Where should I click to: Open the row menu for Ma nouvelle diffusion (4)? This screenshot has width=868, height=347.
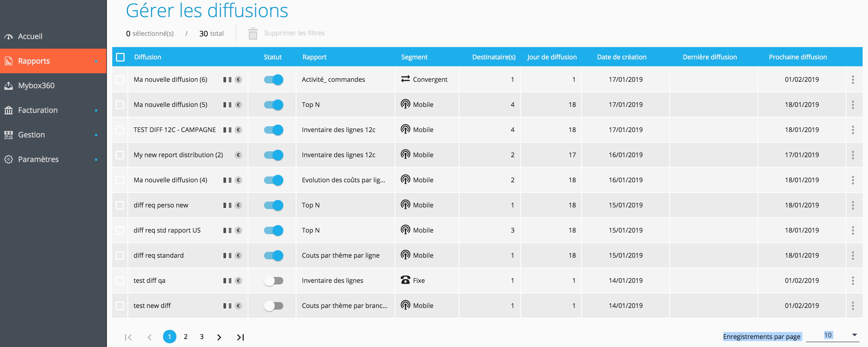pos(853,180)
